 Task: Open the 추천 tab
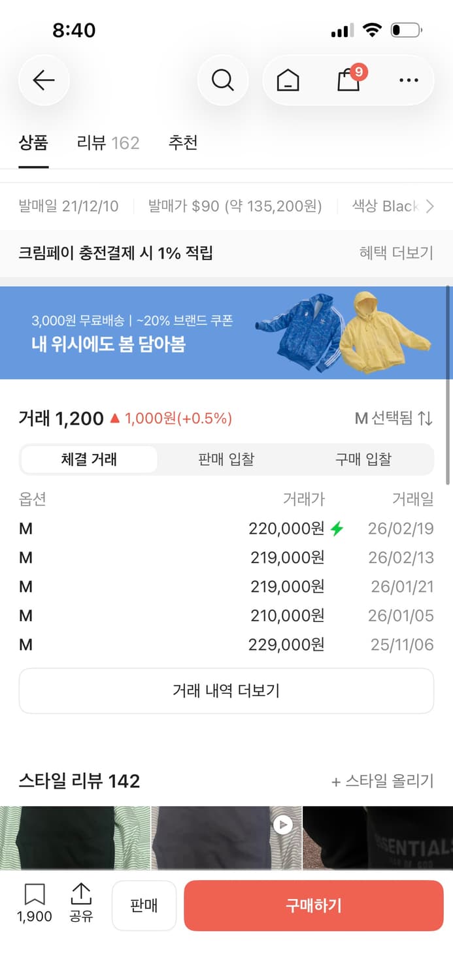click(184, 143)
